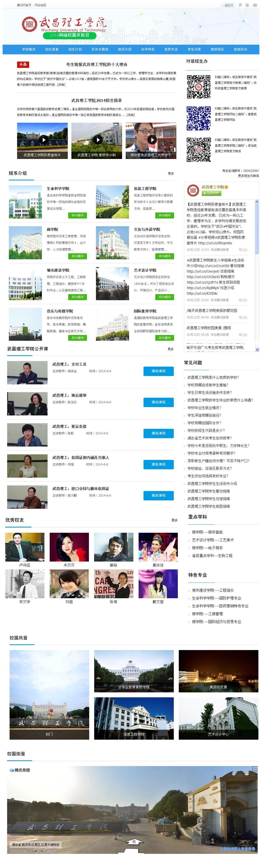Open fullscreen street view with expand icon
Screen dimensions: 262x868
click(x=255, y=768)
